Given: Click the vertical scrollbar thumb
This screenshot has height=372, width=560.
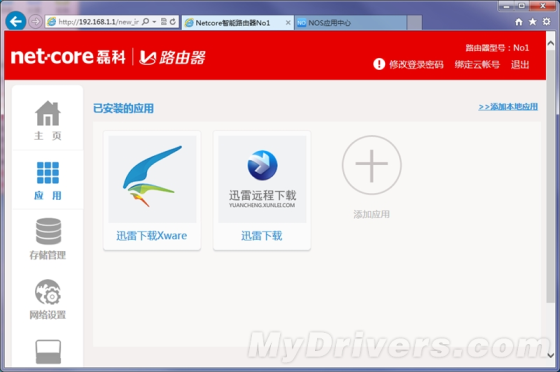Looking at the screenshot, I should 551,176.
